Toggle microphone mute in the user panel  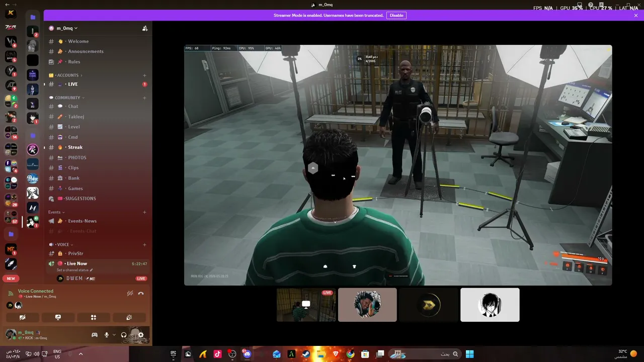(107, 335)
